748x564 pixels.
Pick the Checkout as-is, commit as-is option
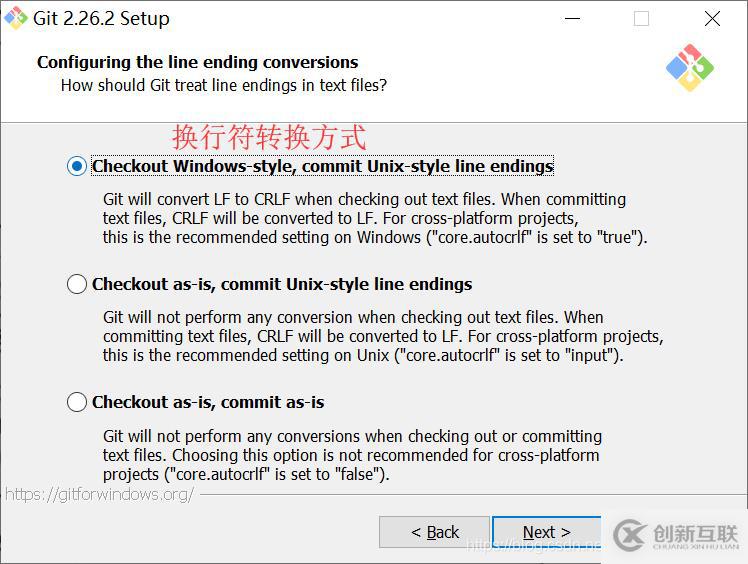coord(77,402)
